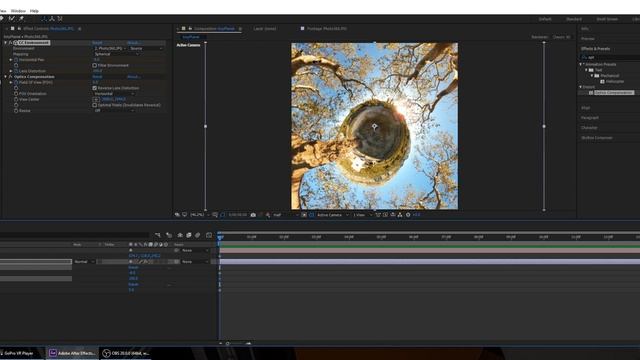Switch to OBS in the taskbar
640x360 pixels.
coord(126,353)
